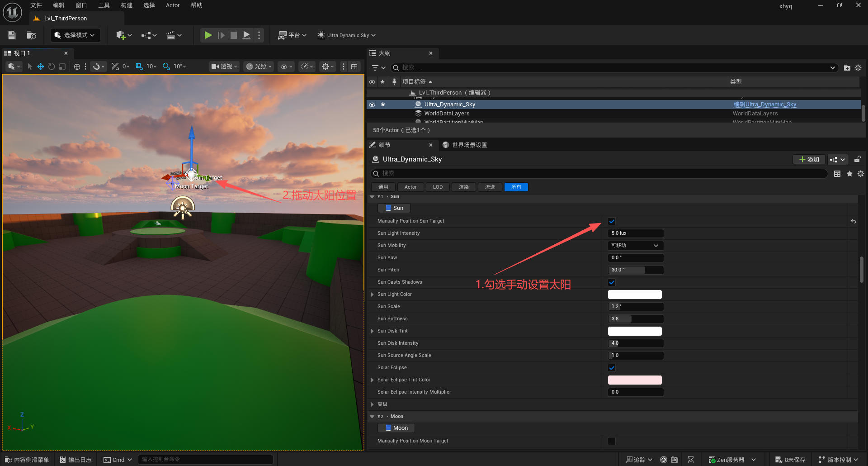Viewport: 868px width, 466px height.
Task: Toggle rotation snapping icon in viewport toolbar
Action: point(166,67)
